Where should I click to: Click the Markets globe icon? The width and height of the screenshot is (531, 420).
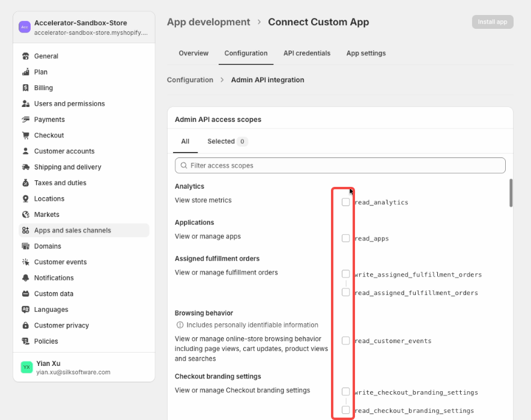coord(25,215)
